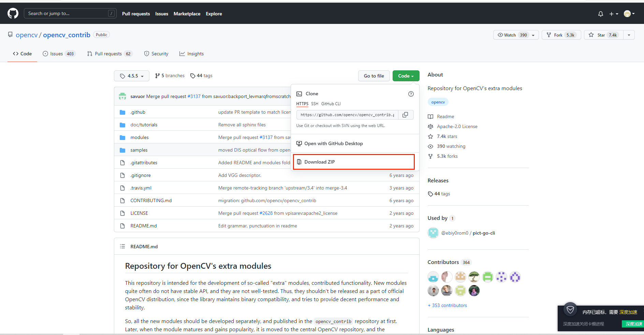Viewport: 644px width, 335px height.
Task: Click the Go to file button
Action: pyautogui.click(x=374, y=76)
